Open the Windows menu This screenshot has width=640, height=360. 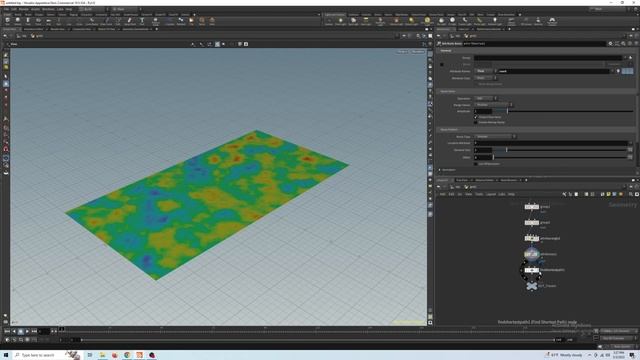point(48,9)
